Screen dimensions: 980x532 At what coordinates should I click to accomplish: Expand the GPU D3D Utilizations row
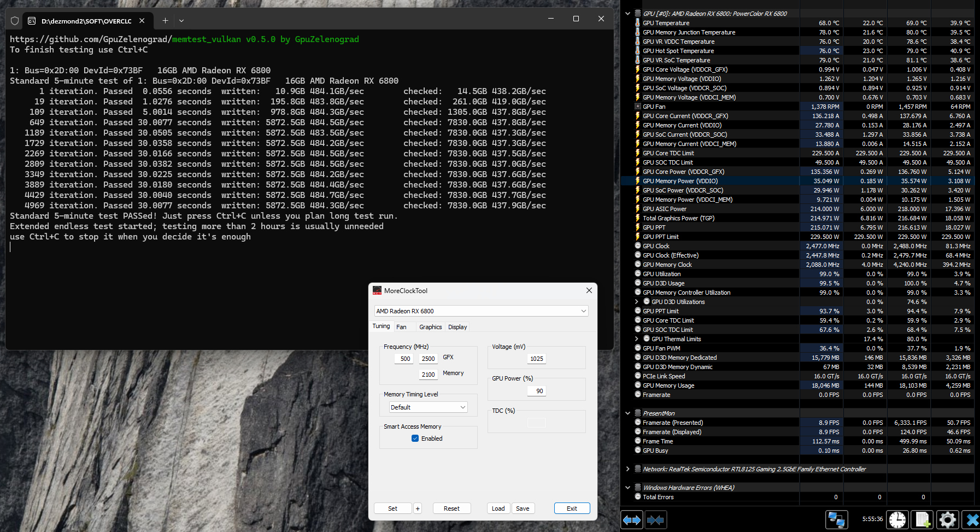click(636, 302)
